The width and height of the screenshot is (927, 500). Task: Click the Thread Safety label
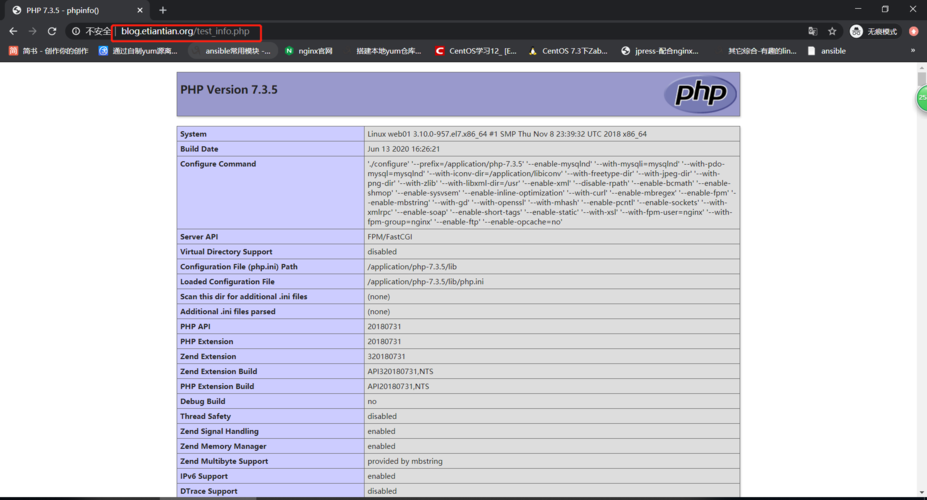[205, 416]
